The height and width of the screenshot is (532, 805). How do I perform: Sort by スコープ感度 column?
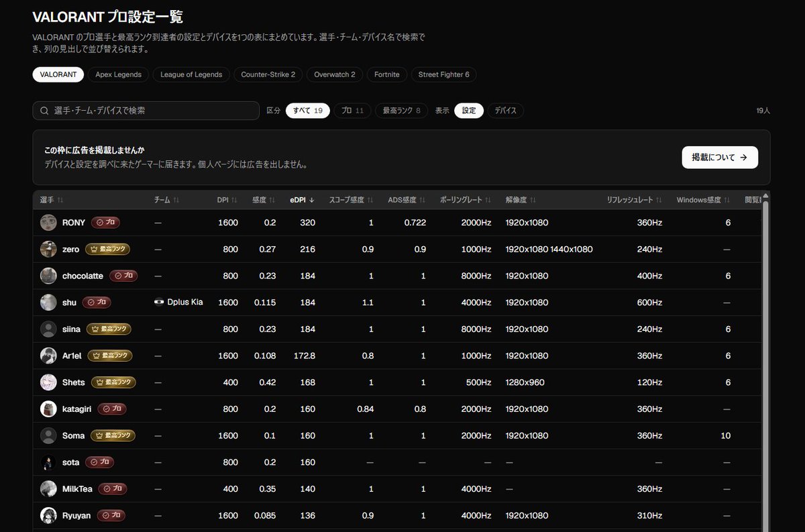pos(352,200)
